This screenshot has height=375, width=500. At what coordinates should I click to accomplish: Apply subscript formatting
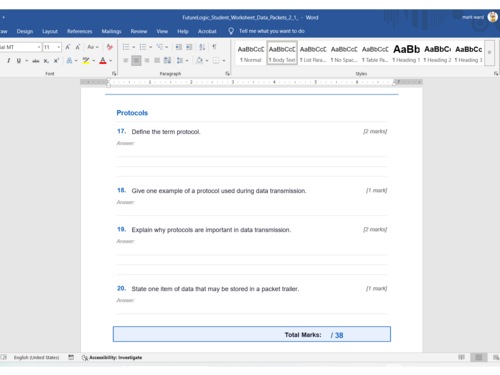pyautogui.click(x=46, y=61)
